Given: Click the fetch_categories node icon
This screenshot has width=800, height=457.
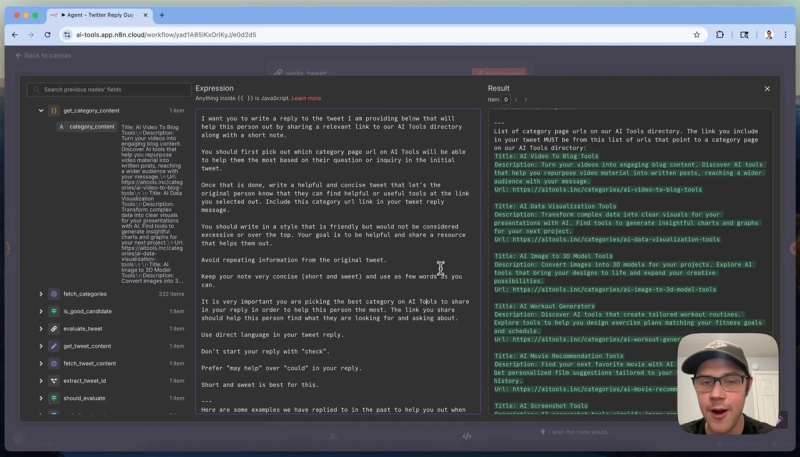Looking at the screenshot, I should [x=54, y=294].
